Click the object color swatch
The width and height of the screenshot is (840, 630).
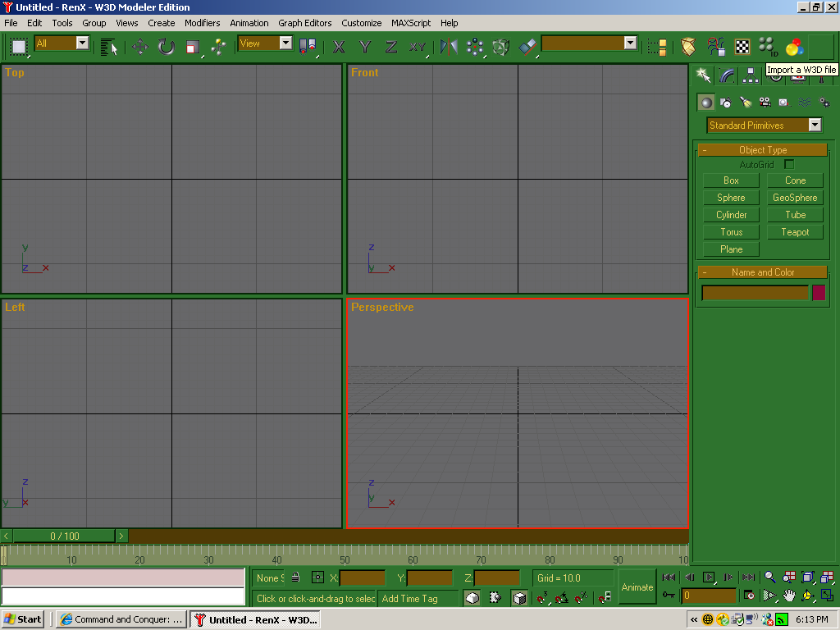click(818, 293)
